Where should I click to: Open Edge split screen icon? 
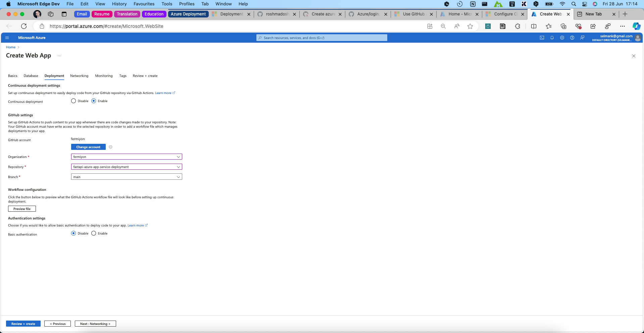[534, 26]
